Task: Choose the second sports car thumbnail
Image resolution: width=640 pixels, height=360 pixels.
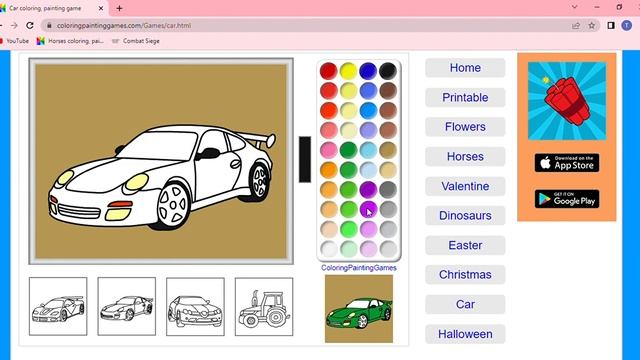Action: (x=127, y=307)
